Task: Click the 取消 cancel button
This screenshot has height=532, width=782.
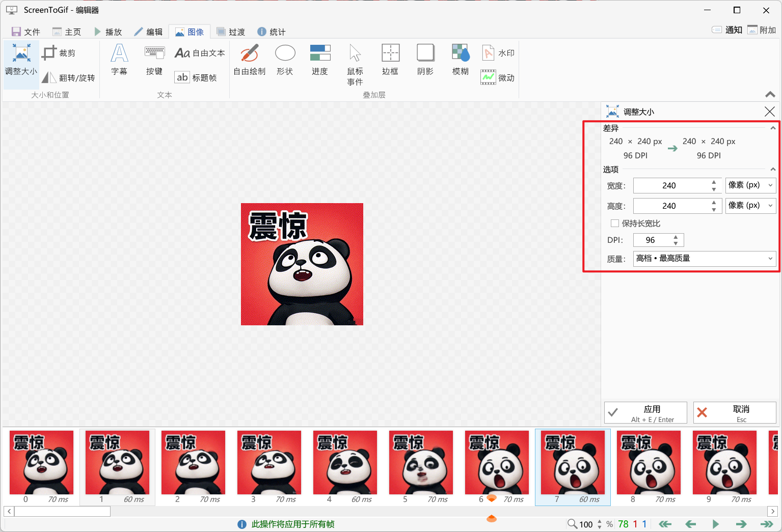Action: coord(735,413)
